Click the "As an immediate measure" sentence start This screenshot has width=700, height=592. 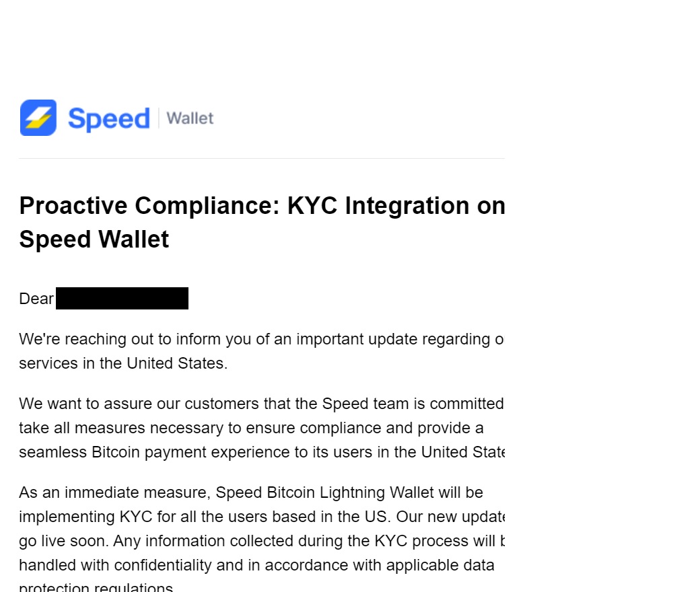click(x=114, y=492)
